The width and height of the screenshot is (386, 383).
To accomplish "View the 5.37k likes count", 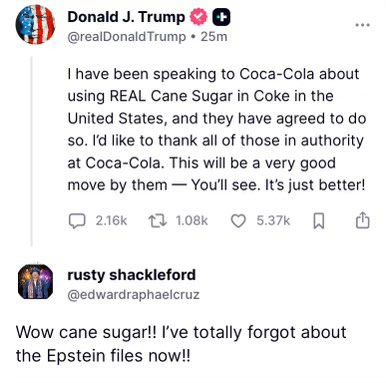I will tap(273, 221).
